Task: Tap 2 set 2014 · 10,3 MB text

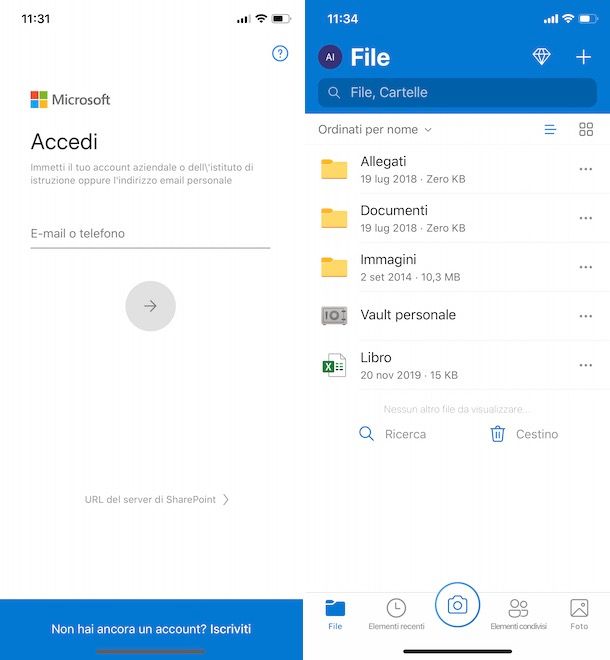Action: [x=410, y=277]
